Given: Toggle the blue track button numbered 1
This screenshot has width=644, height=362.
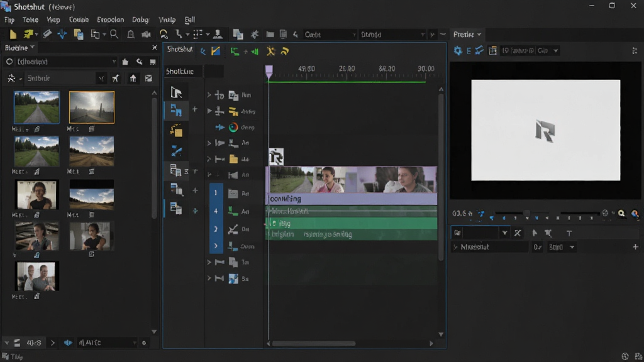Looking at the screenshot, I should pyautogui.click(x=216, y=192).
